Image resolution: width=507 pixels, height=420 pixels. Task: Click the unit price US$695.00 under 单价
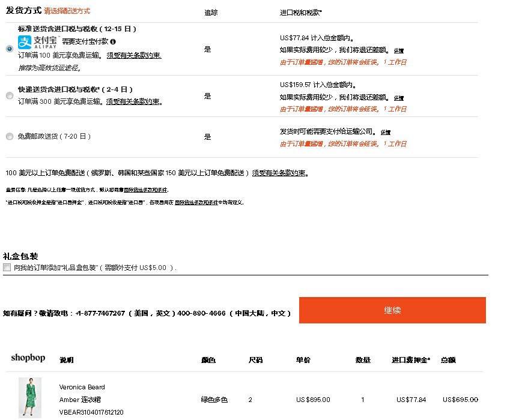[x=313, y=400]
